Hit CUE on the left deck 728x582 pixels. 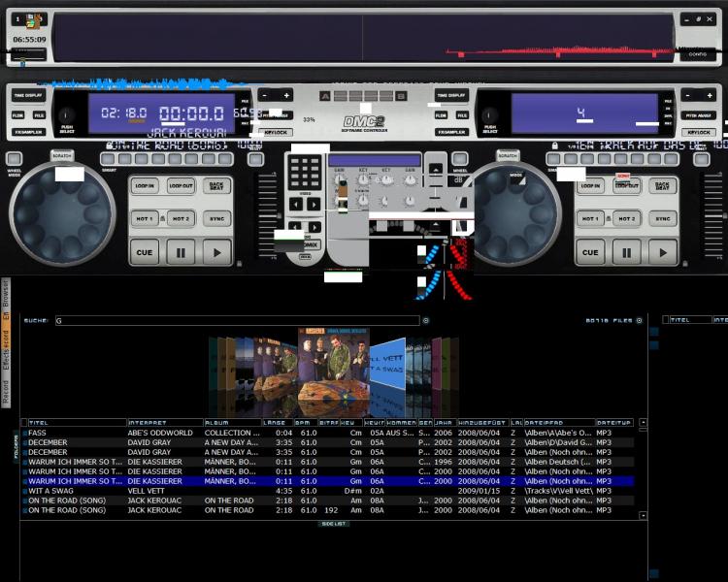[x=145, y=252]
